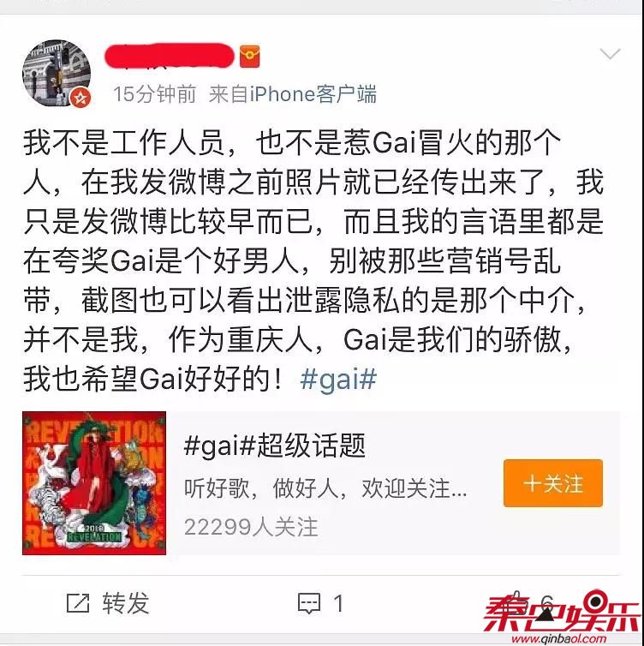Expand the post options chevron

click(x=610, y=54)
